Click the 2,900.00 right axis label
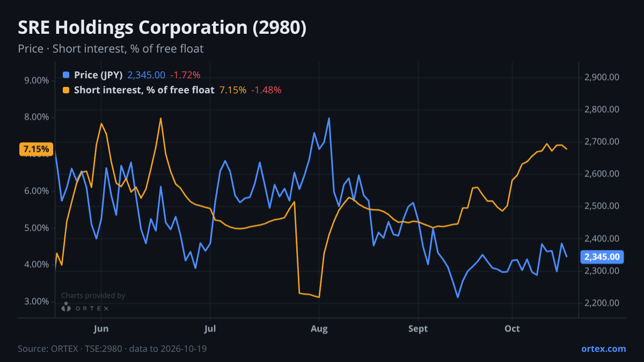This screenshot has height=362, width=644. coord(602,77)
